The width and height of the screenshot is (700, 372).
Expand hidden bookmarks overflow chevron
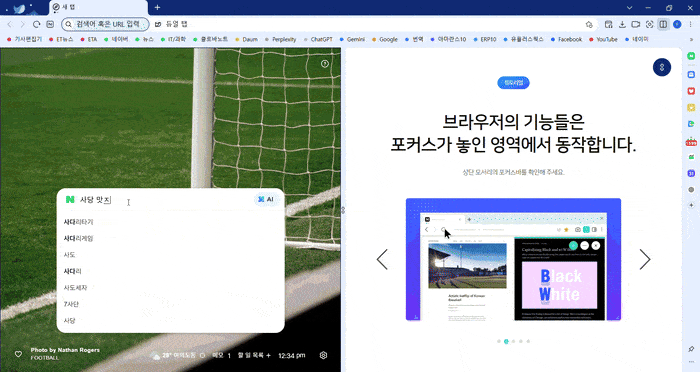pyautogui.click(x=692, y=39)
